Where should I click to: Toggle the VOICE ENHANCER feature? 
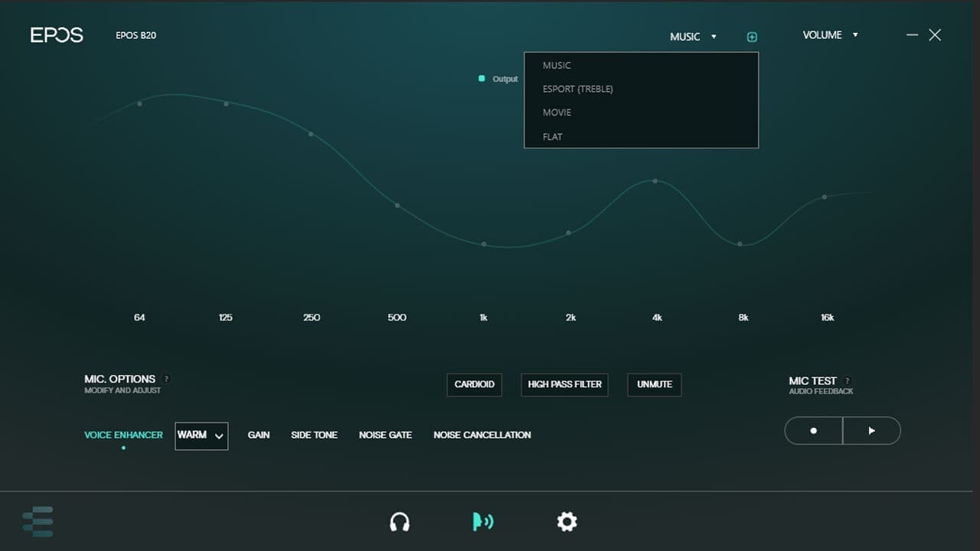point(122,435)
